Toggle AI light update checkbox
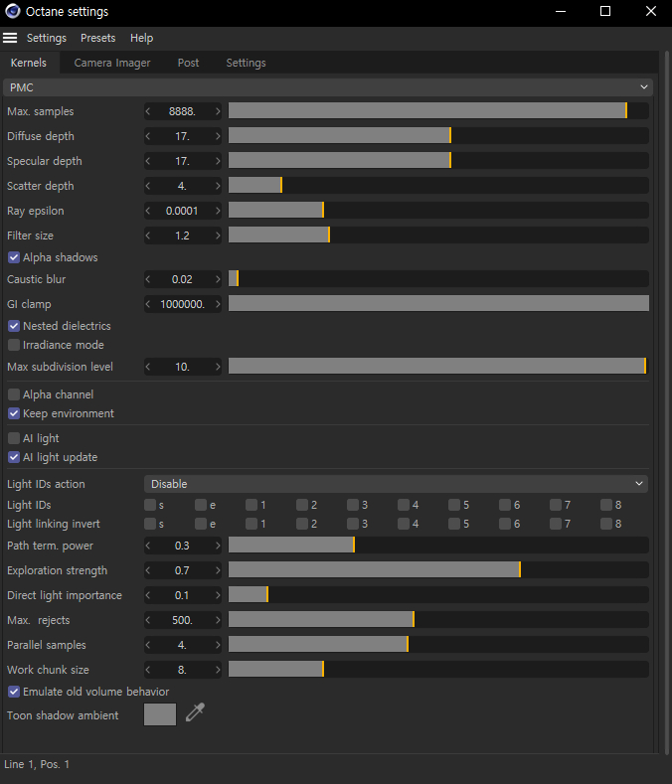The image size is (672, 784). coord(14,457)
